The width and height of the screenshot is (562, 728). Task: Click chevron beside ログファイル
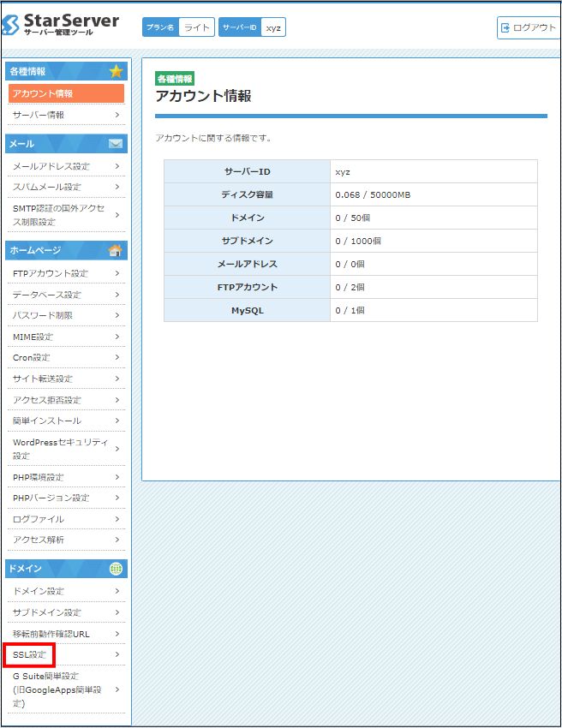117,519
